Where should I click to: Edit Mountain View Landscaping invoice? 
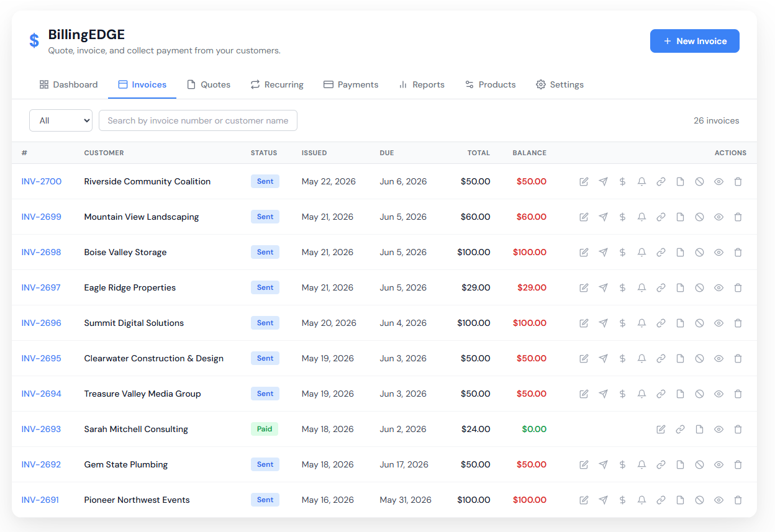pos(584,217)
